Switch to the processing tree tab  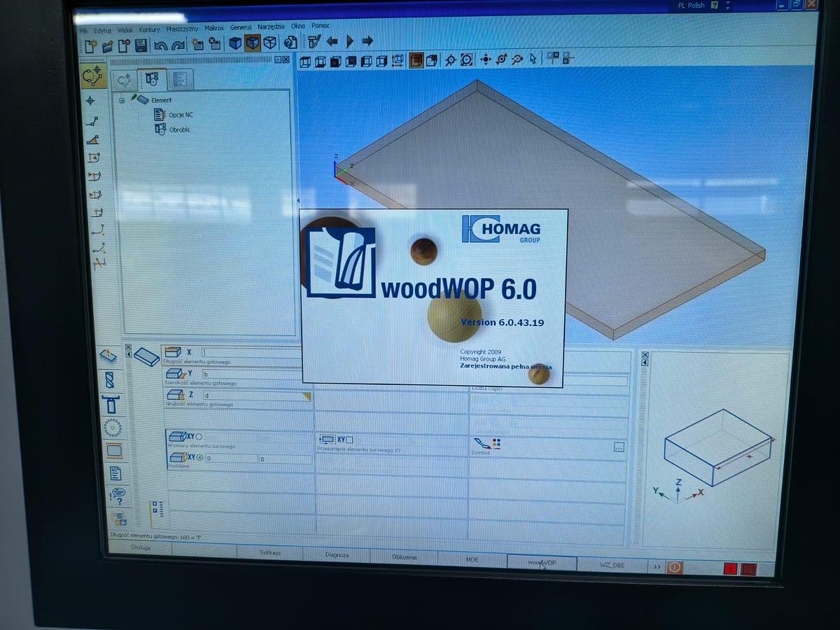pyautogui.click(x=151, y=79)
